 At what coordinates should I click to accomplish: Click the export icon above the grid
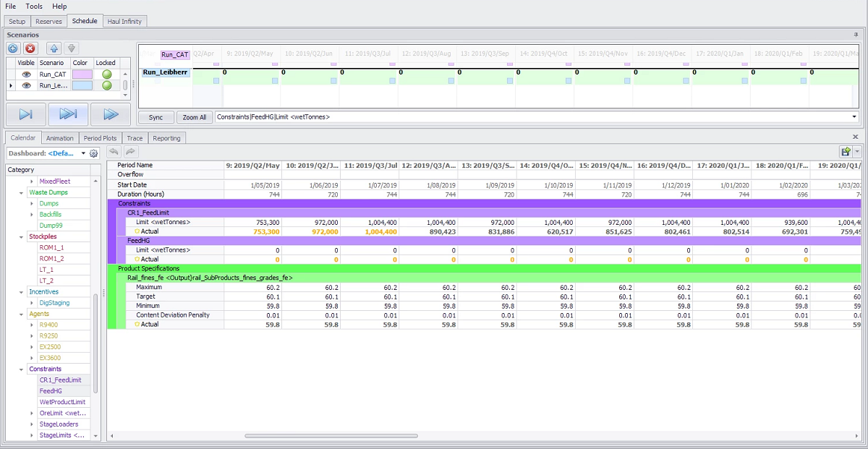coord(845,151)
